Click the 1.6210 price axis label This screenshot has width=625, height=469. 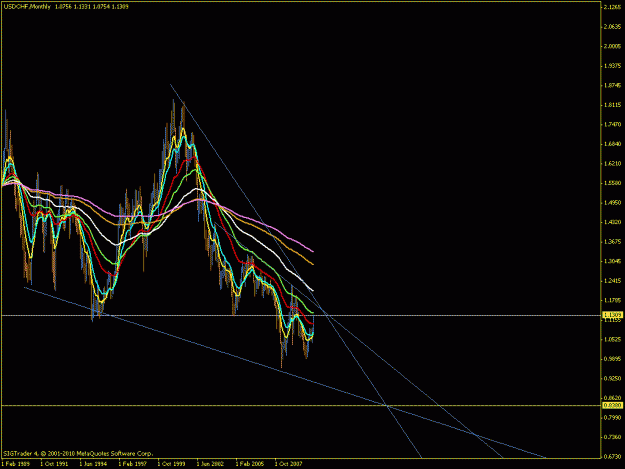(613, 163)
